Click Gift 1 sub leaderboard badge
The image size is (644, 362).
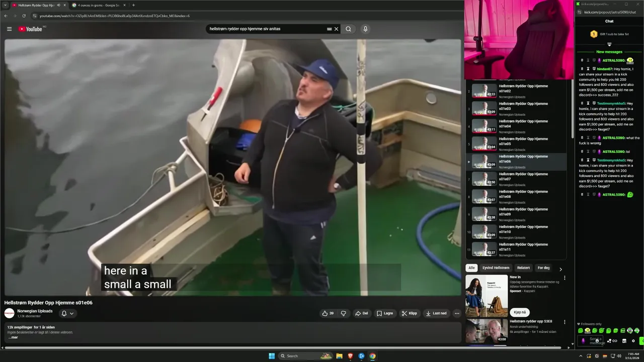pyautogui.click(x=594, y=34)
